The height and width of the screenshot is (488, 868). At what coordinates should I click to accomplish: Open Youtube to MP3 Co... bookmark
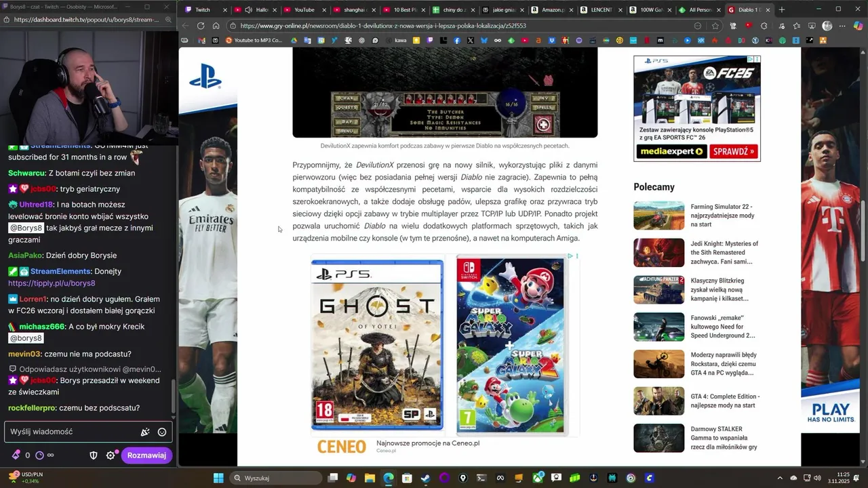pyautogui.click(x=253, y=41)
